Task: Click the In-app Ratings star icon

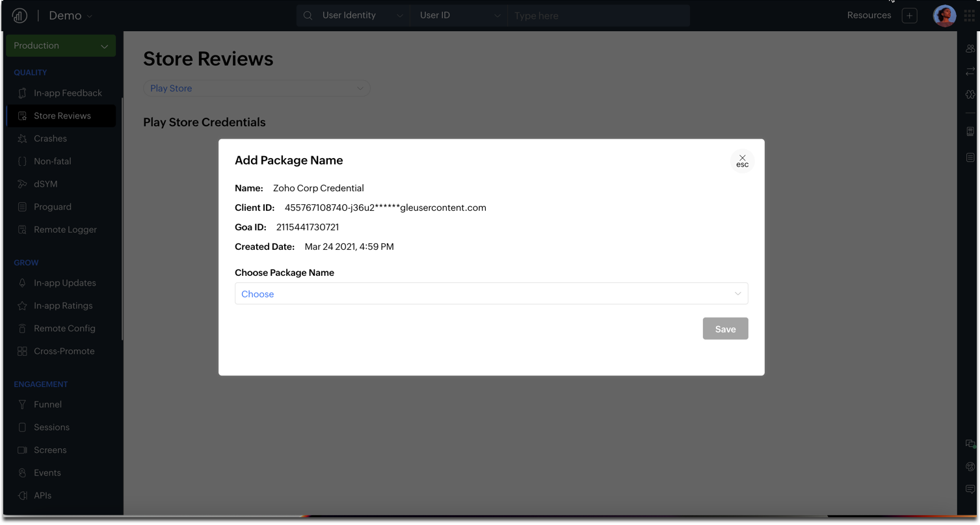Action: pos(22,306)
